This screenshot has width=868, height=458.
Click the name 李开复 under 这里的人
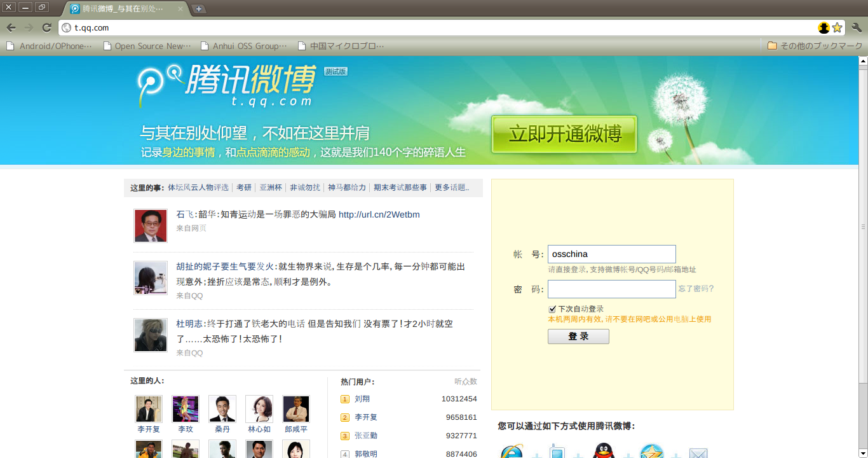[x=149, y=429]
